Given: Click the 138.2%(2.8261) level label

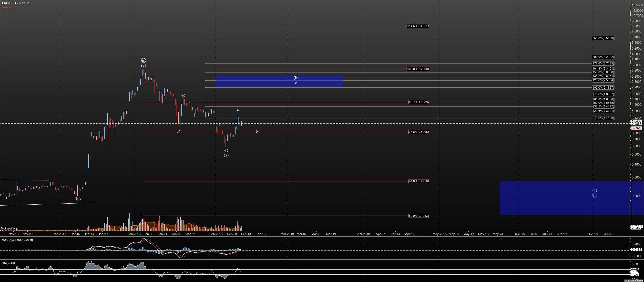Looking at the screenshot, I should pyautogui.click(x=603, y=76).
